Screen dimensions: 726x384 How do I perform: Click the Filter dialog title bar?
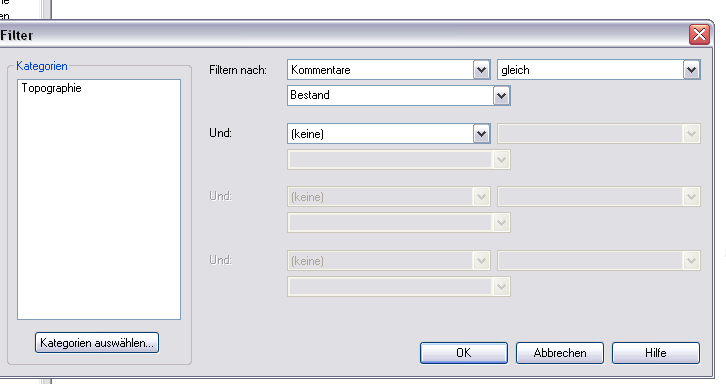click(x=343, y=35)
